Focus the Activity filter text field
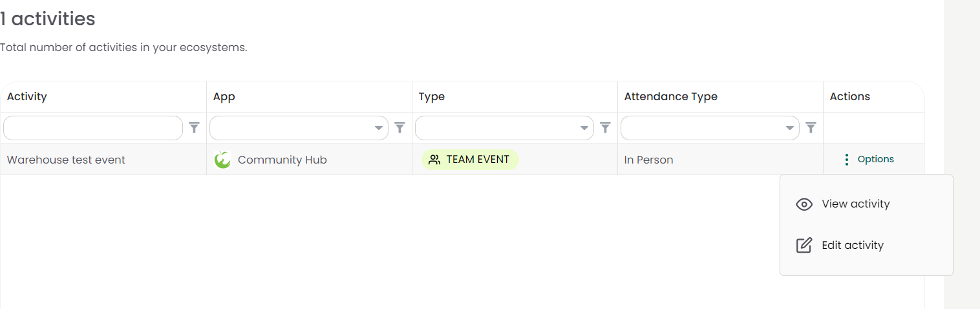The image size is (980, 309). pos(93,128)
